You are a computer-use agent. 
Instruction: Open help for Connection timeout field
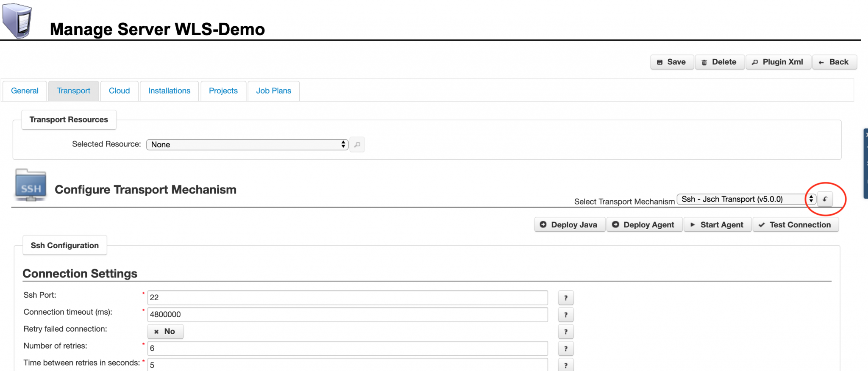tap(565, 315)
